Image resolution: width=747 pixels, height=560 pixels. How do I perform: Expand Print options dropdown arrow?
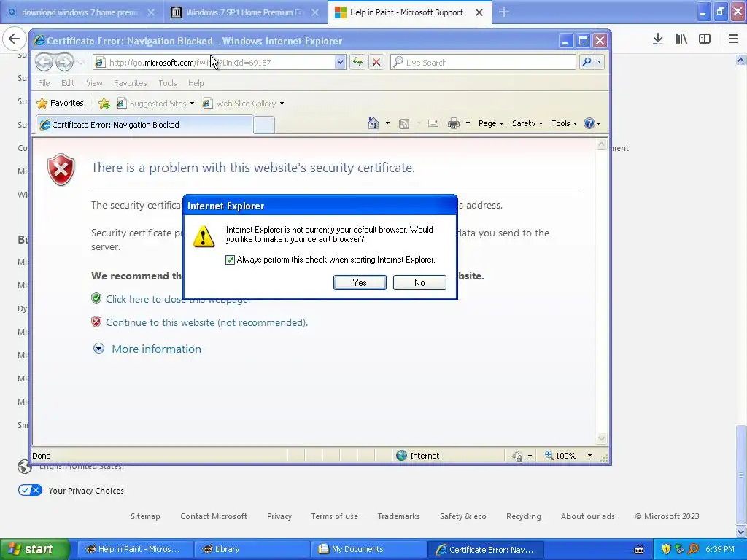coord(468,123)
